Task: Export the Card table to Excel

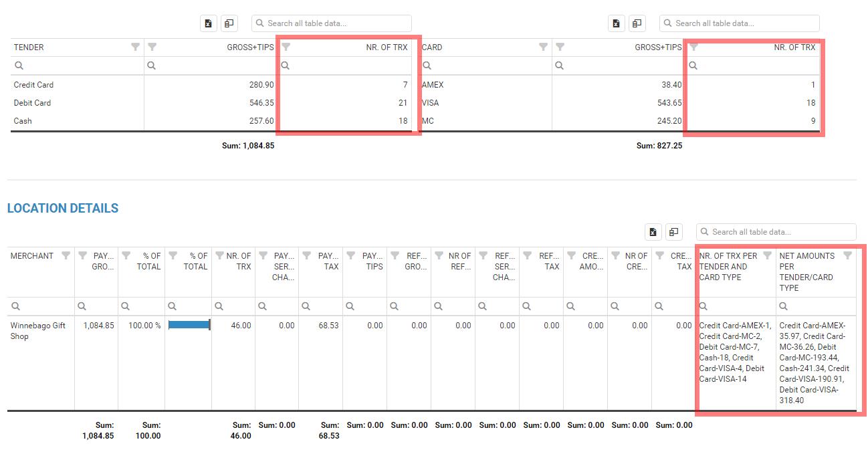Action: [617, 23]
